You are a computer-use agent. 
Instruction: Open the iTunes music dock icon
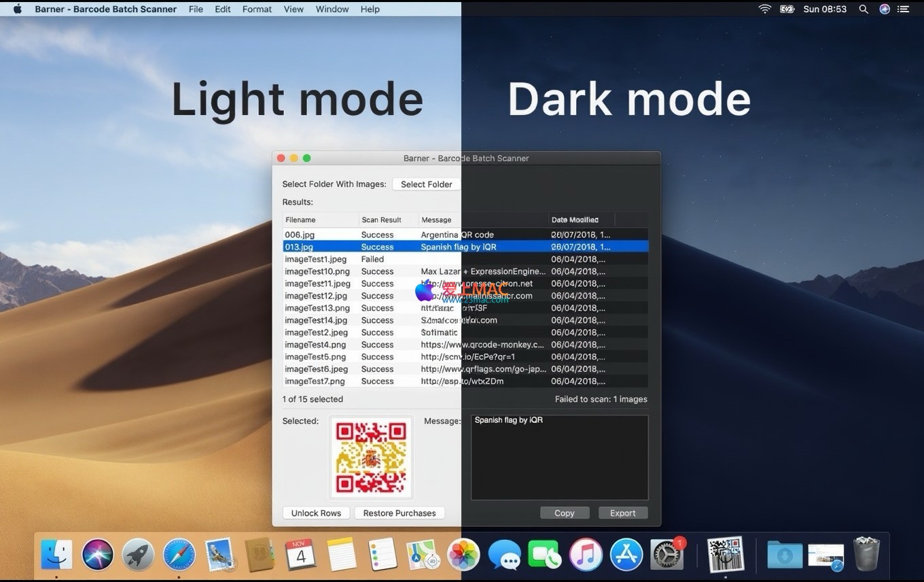click(585, 555)
